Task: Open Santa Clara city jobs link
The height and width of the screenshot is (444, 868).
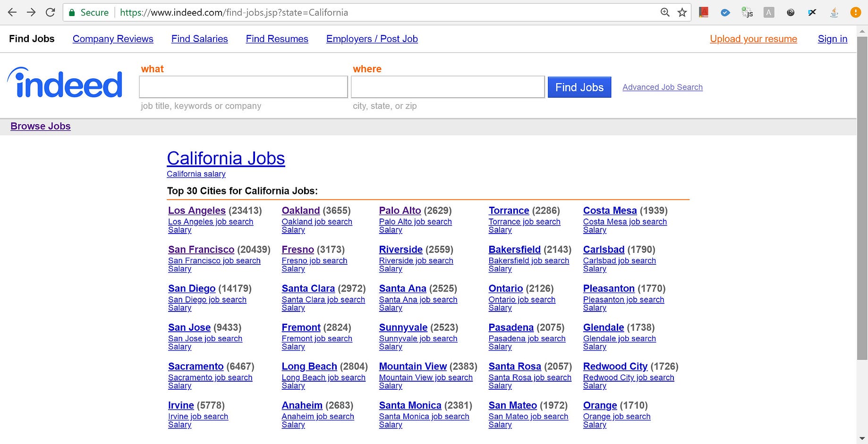Action: [308, 288]
